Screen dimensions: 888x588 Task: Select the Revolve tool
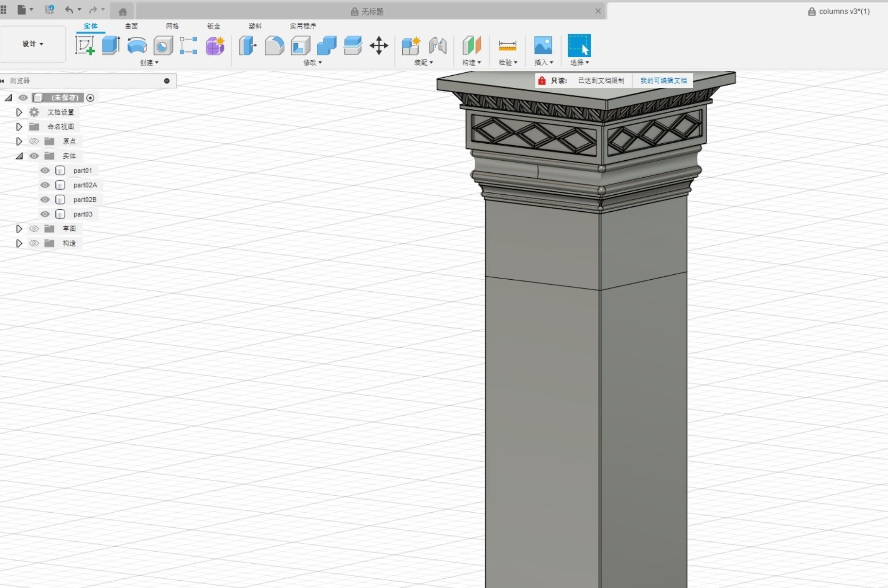point(137,46)
